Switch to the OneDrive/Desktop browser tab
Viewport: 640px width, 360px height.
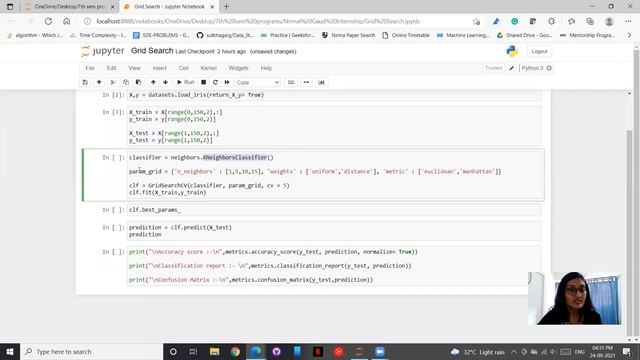click(69, 7)
